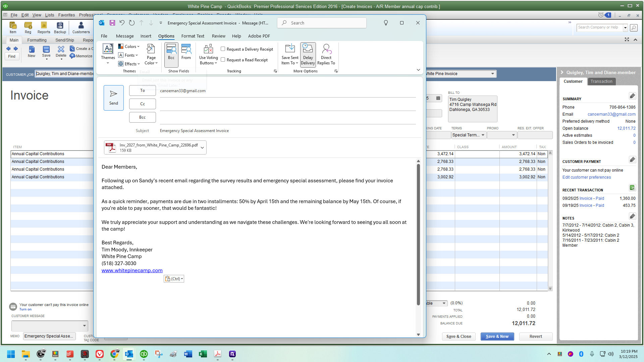The width and height of the screenshot is (644, 362).
Task: Click the Save & Close button
Action: 459,337
